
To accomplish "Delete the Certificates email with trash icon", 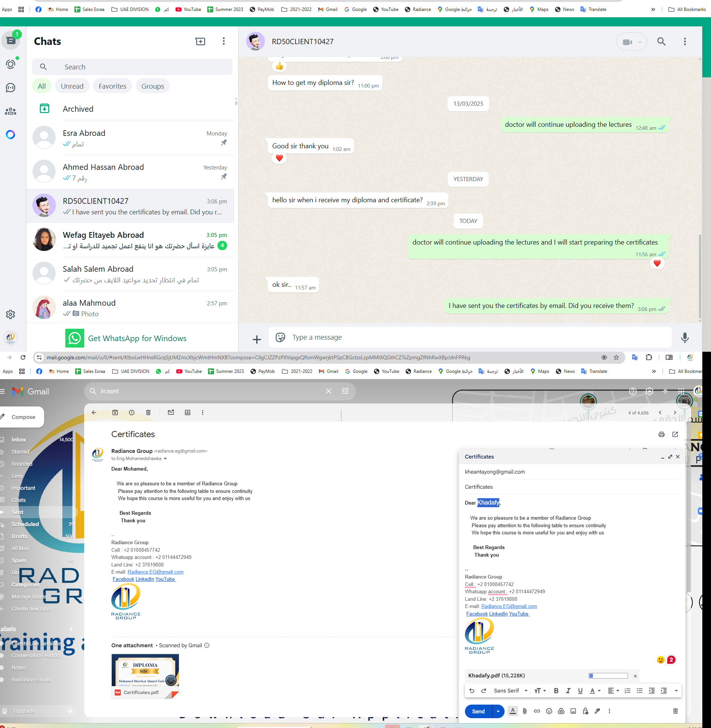I will pos(148,412).
